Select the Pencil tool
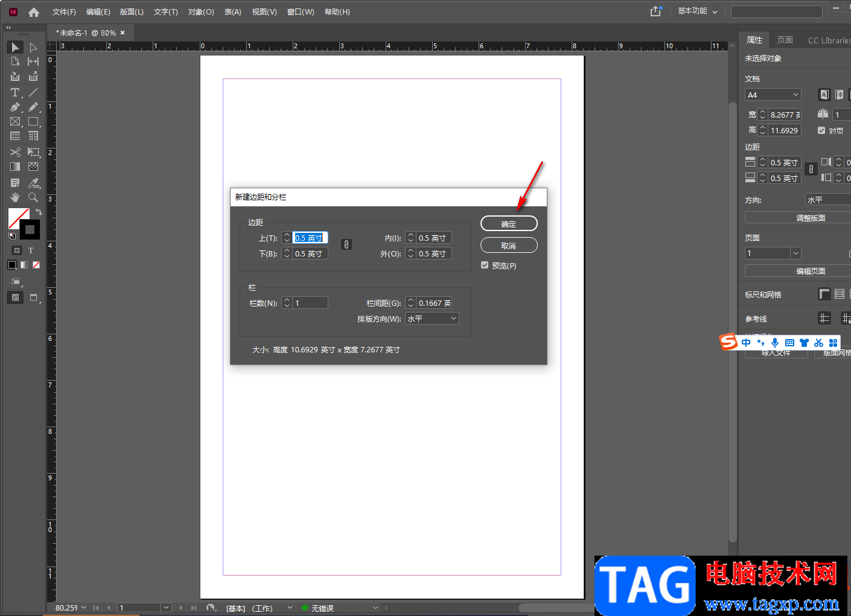The height and width of the screenshot is (616, 851). [33, 107]
